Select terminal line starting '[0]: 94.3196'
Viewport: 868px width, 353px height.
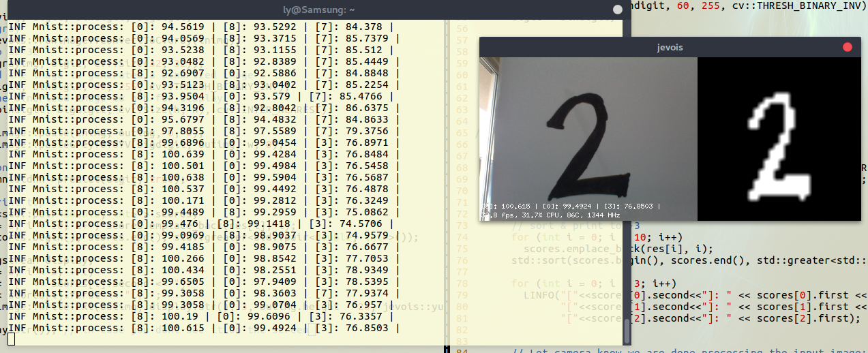tap(203, 108)
